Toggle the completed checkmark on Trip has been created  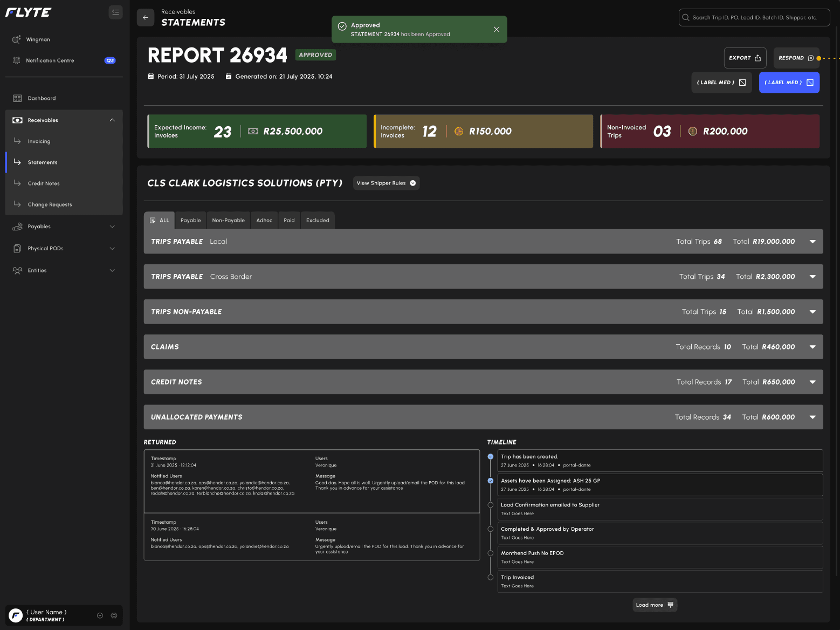(490, 456)
